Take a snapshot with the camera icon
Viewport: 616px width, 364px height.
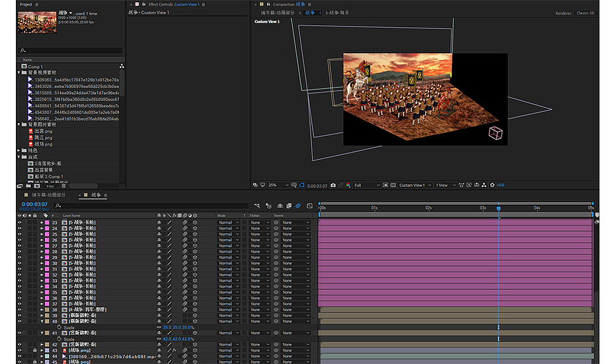tap(333, 185)
